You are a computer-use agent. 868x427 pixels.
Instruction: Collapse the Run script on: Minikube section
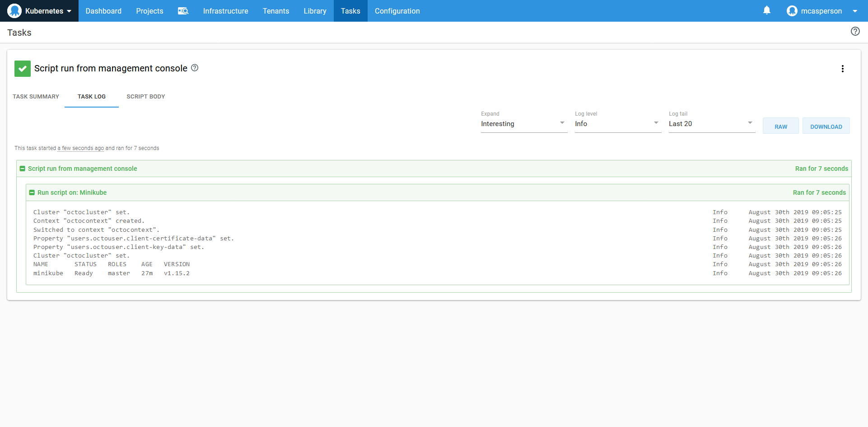pyautogui.click(x=32, y=192)
